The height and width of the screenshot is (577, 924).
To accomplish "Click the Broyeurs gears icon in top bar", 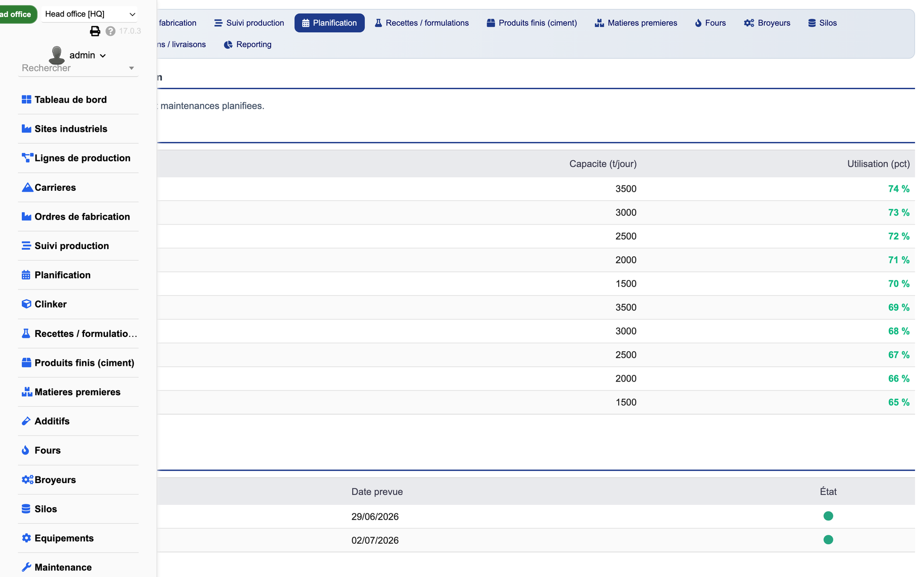I will pos(749,23).
